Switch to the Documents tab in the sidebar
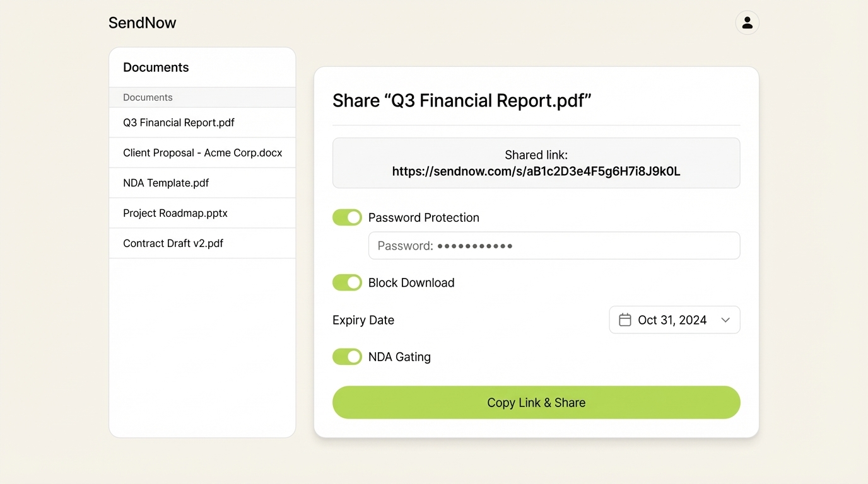Screen dimensions: 868x484 pyautogui.click(x=148, y=97)
